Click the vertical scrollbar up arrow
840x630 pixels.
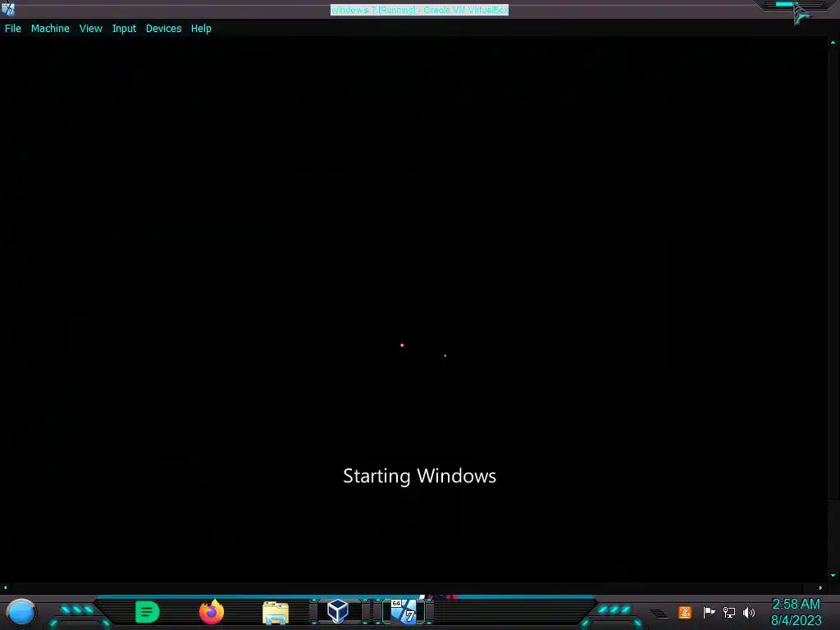833,43
